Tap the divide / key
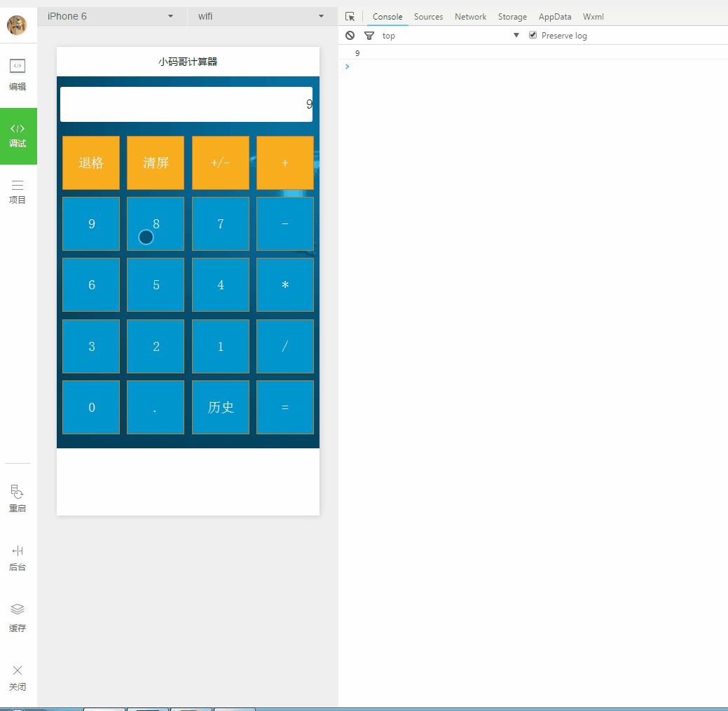The height and width of the screenshot is (711, 728). 285,346
